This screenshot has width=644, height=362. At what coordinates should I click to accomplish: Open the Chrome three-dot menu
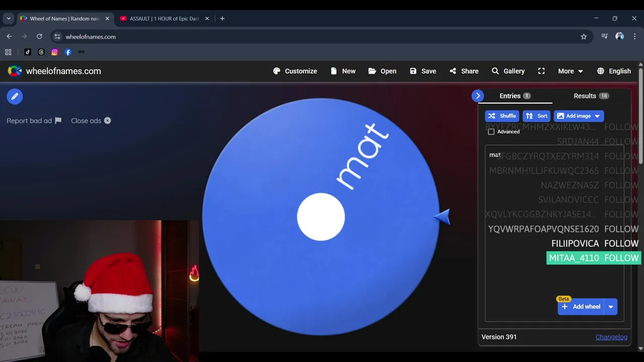point(635,37)
